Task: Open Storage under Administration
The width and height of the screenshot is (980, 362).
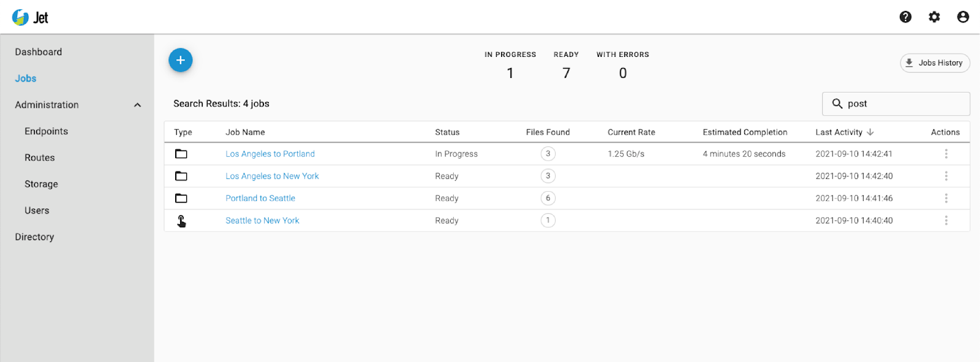Action: click(x=41, y=184)
